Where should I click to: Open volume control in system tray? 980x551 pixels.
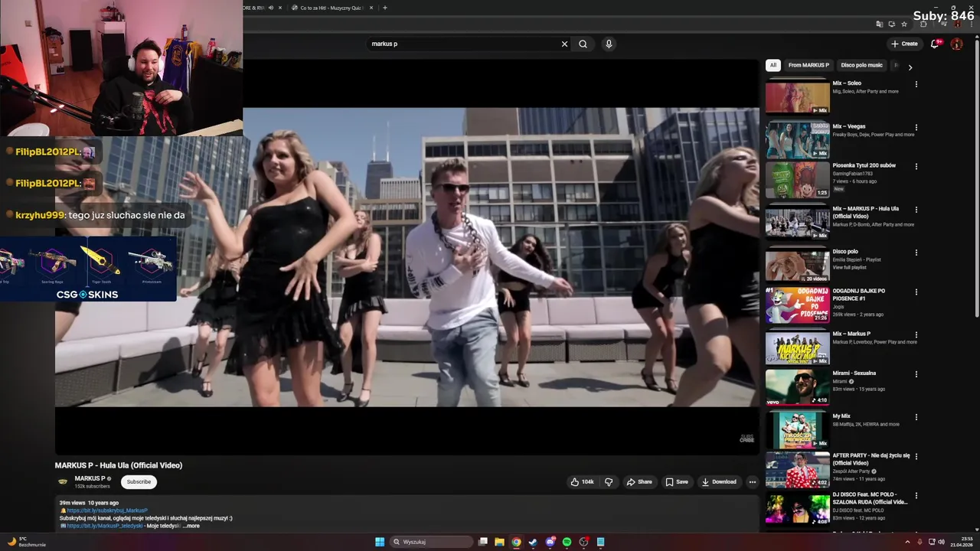coord(941,542)
